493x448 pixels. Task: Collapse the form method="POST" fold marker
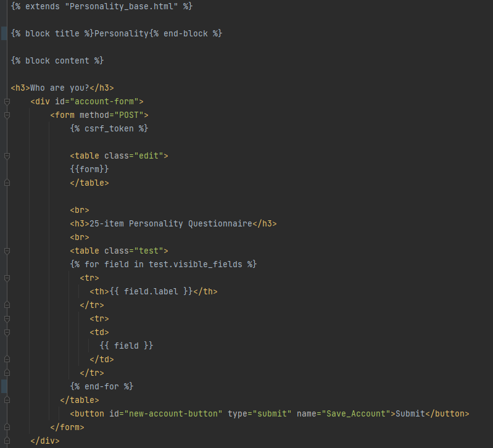[7, 115]
